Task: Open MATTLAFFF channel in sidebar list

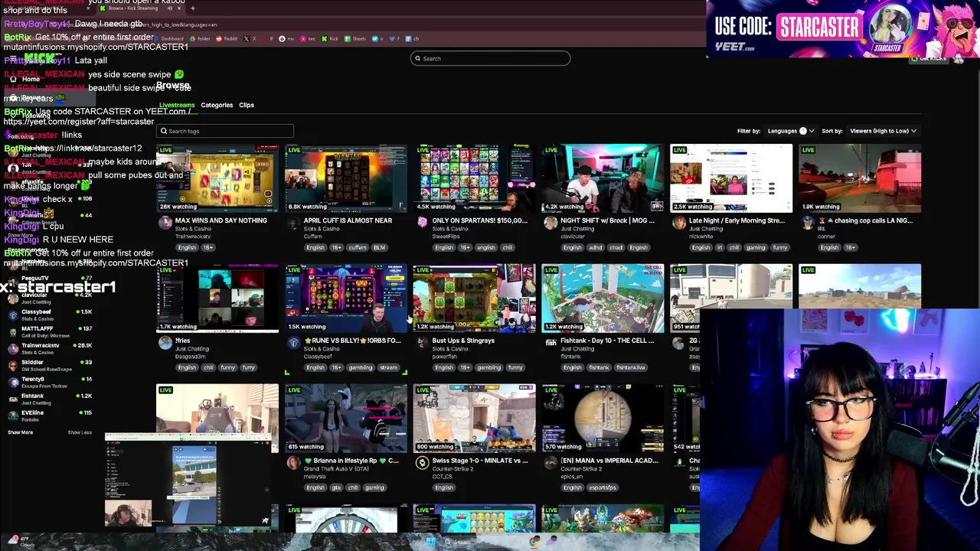Action: pyautogui.click(x=50, y=331)
